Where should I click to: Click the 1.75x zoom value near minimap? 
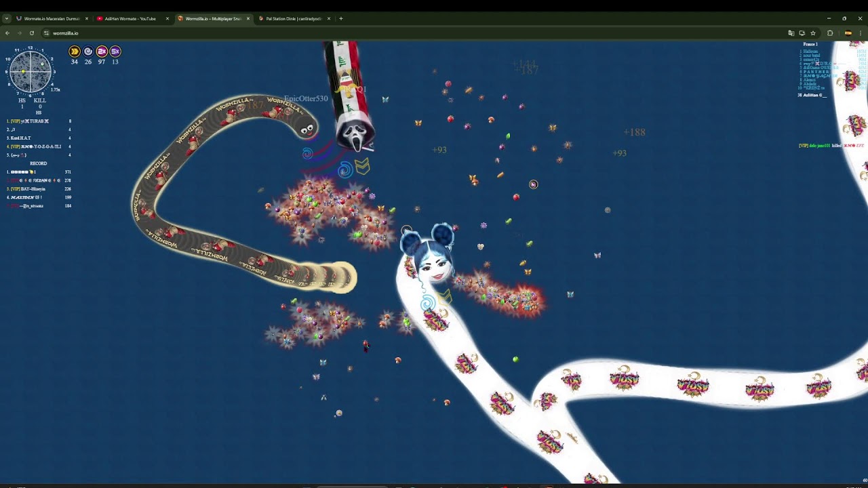tap(56, 89)
